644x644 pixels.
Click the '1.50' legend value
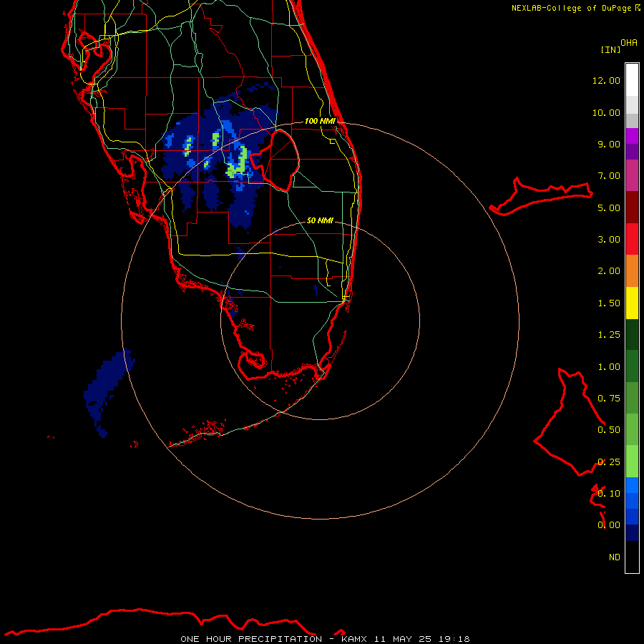point(609,303)
